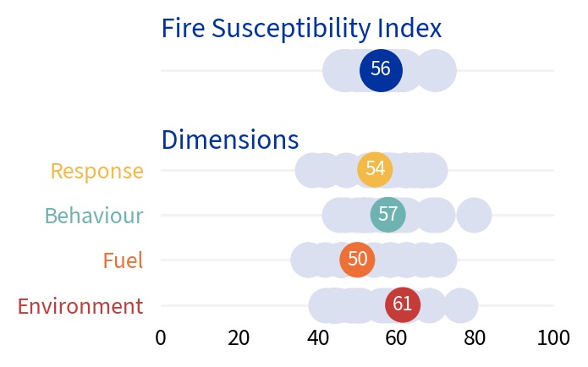Click the Dimensions heading
This screenshot has width=588, height=367.
point(229,139)
